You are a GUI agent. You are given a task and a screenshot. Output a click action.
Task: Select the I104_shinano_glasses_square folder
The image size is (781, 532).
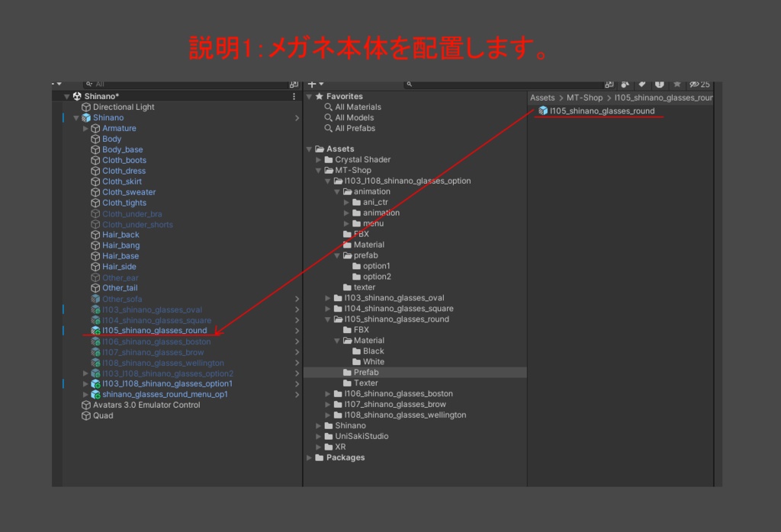(398, 309)
